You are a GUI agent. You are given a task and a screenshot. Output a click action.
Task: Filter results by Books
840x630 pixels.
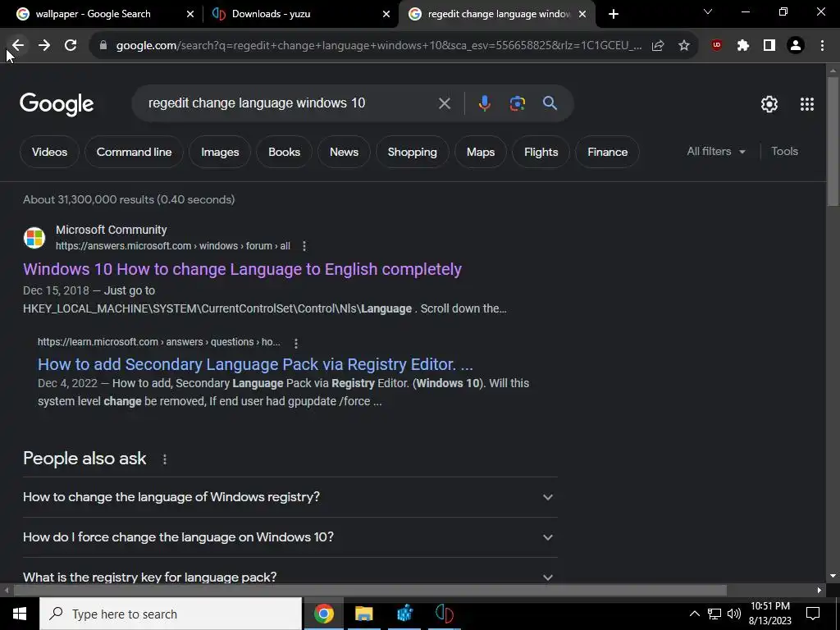point(284,152)
